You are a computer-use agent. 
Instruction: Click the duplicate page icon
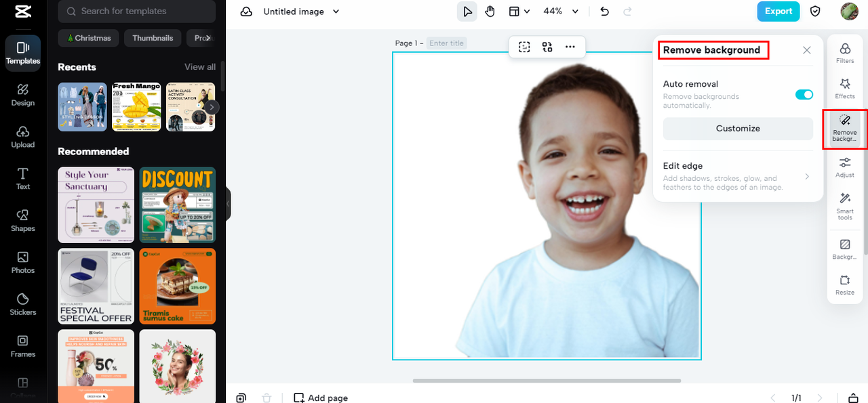point(241,398)
